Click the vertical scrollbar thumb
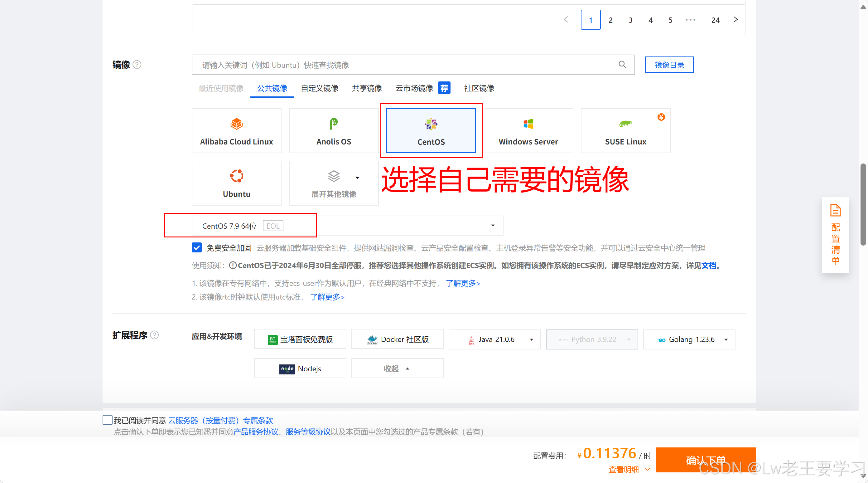Screen dimensions: 868x483 [x=863, y=204]
